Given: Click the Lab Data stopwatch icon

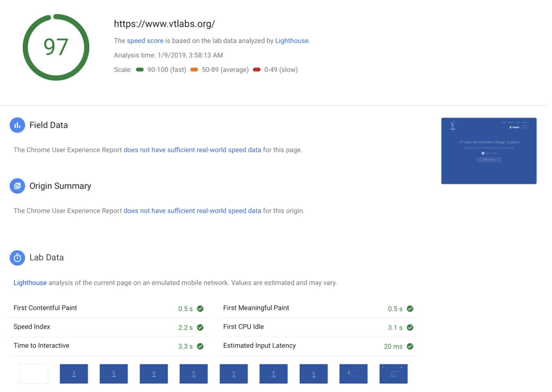Looking at the screenshot, I should (x=17, y=258).
